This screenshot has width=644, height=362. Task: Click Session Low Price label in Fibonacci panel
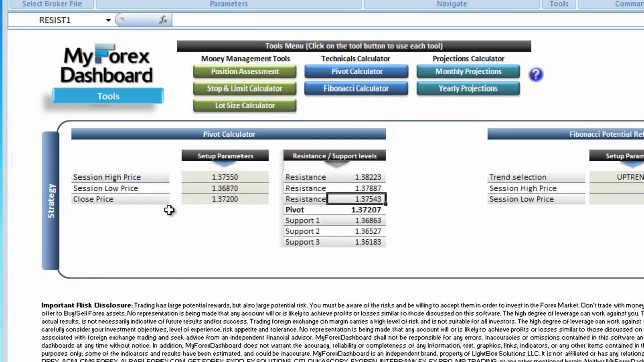521,199
